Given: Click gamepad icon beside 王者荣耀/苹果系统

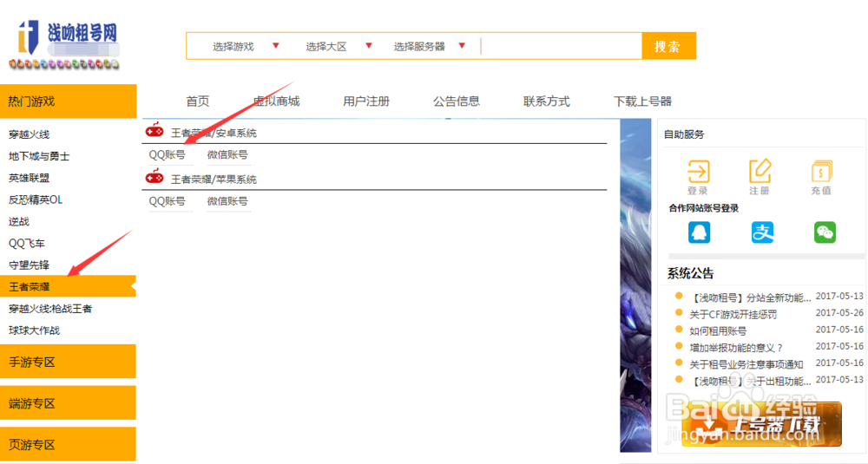Looking at the screenshot, I should pyautogui.click(x=155, y=177).
